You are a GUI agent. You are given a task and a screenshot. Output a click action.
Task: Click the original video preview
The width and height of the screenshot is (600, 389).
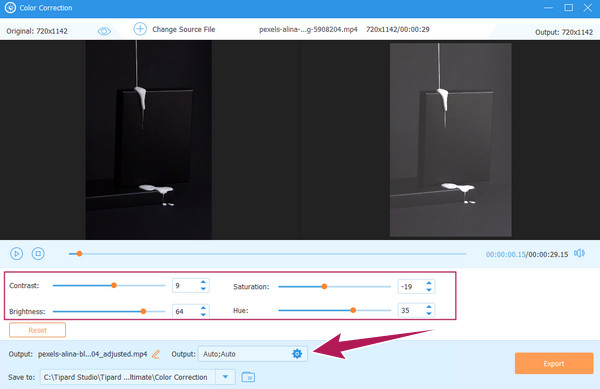point(148,140)
